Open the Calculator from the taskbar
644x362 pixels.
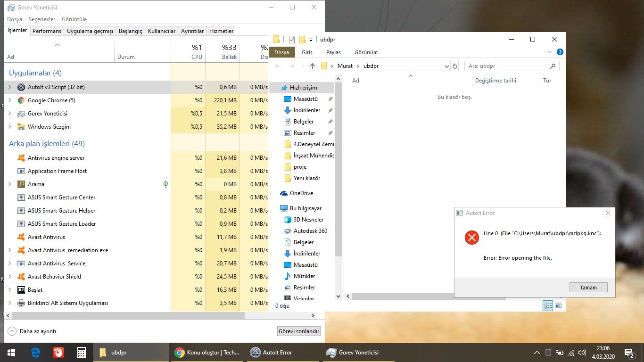(81, 353)
